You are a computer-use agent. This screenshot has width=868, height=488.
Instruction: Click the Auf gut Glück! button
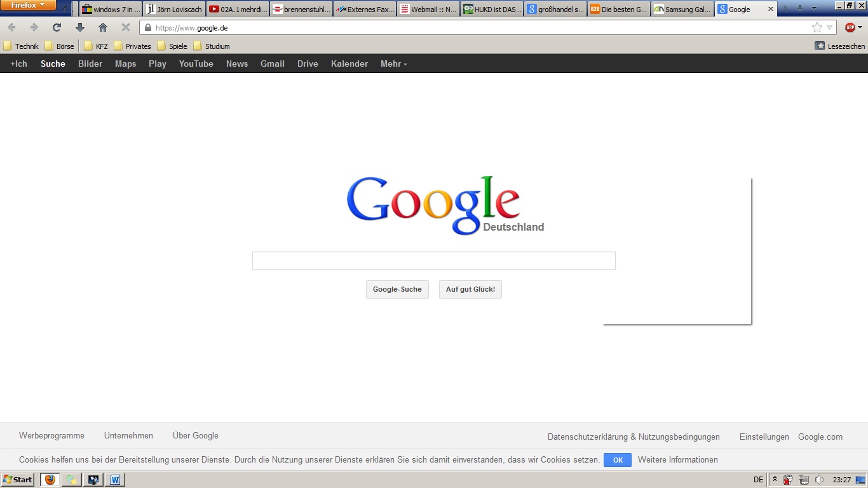pyautogui.click(x=470, y=289)
